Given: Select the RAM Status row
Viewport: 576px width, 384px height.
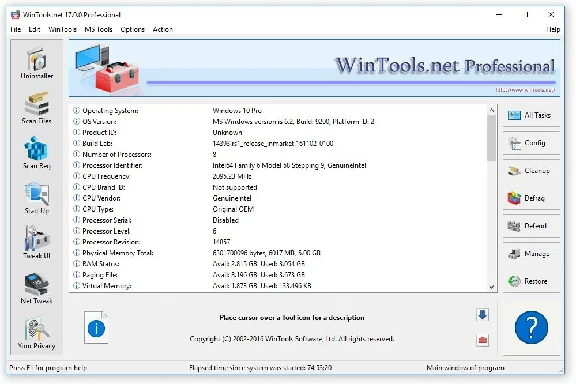Looking at the screenshot, I should 279,264.
